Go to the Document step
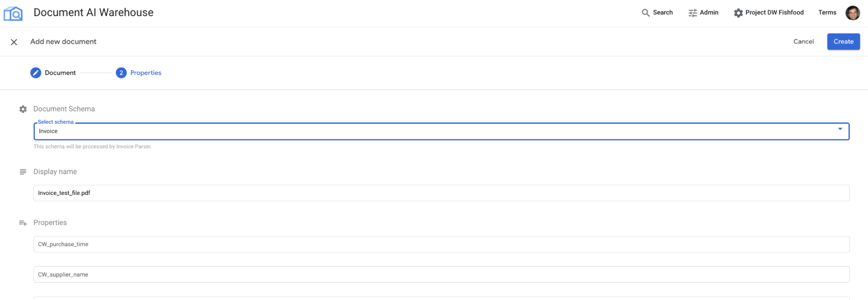This screenshot has height=300, width=868. 60,73
